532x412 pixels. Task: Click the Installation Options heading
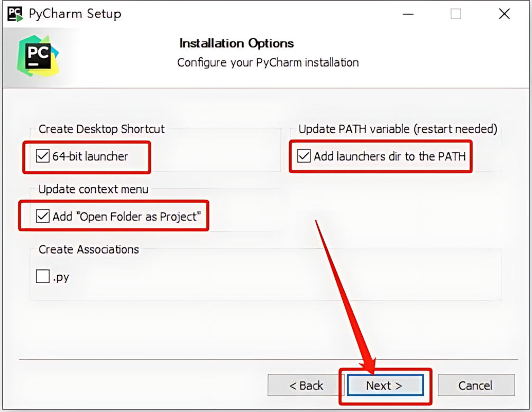236,43
